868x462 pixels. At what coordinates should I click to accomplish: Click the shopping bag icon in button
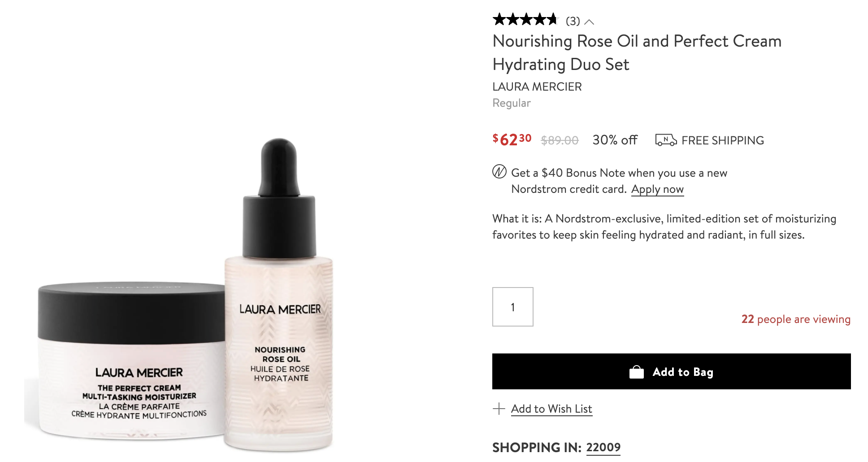pyautogui.click(x=636, y=372)
